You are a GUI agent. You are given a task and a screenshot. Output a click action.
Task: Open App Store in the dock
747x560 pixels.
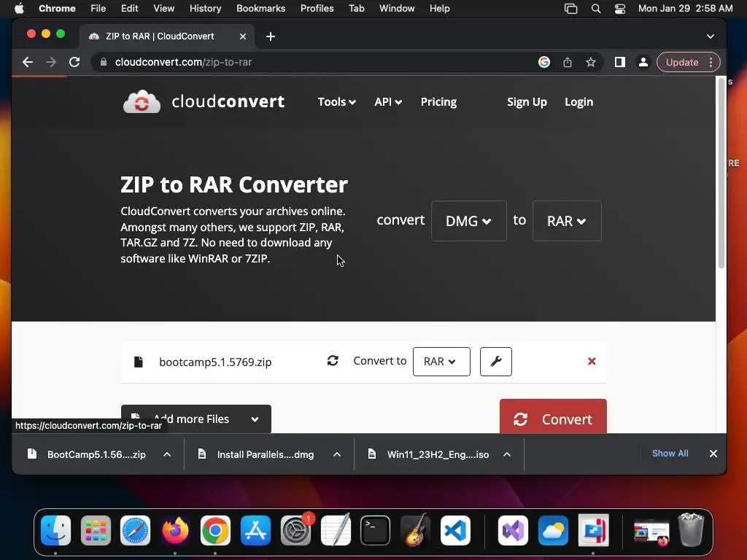[x=255, y=530]
